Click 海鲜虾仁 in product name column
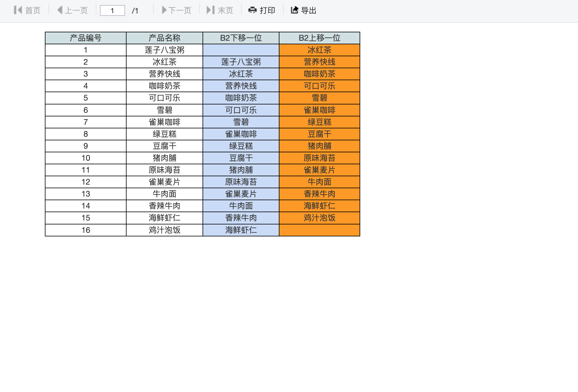Screen dimensions: 578x392 pyautogui.click(x=165, y=218)
